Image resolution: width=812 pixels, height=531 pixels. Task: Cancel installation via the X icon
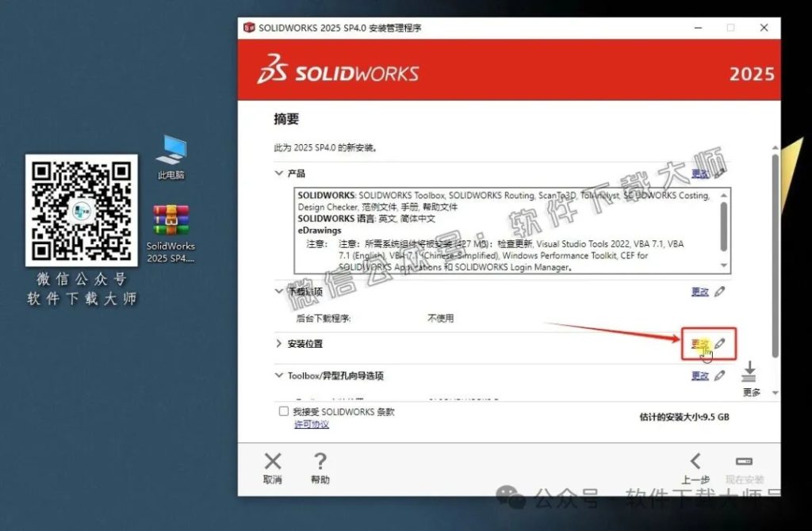point(273,461)
